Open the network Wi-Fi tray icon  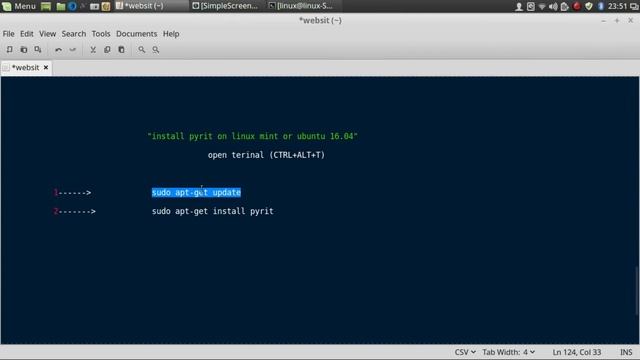tap(542, 6)
